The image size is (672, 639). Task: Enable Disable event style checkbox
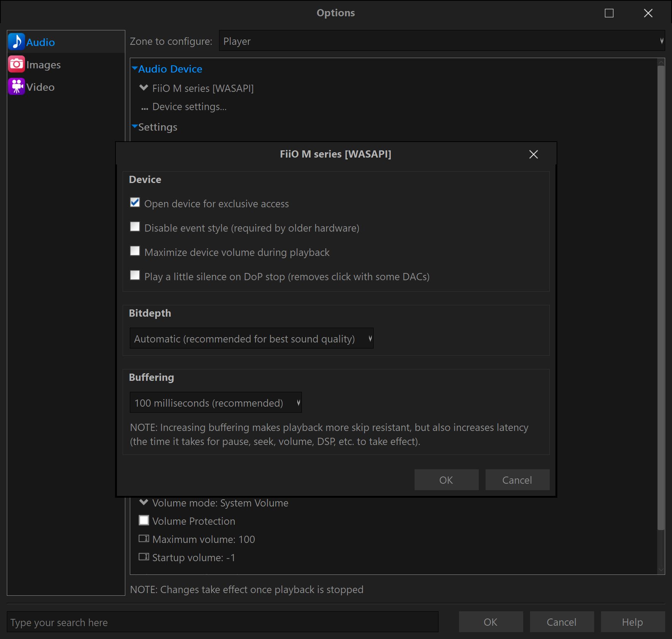pos(135,227)
